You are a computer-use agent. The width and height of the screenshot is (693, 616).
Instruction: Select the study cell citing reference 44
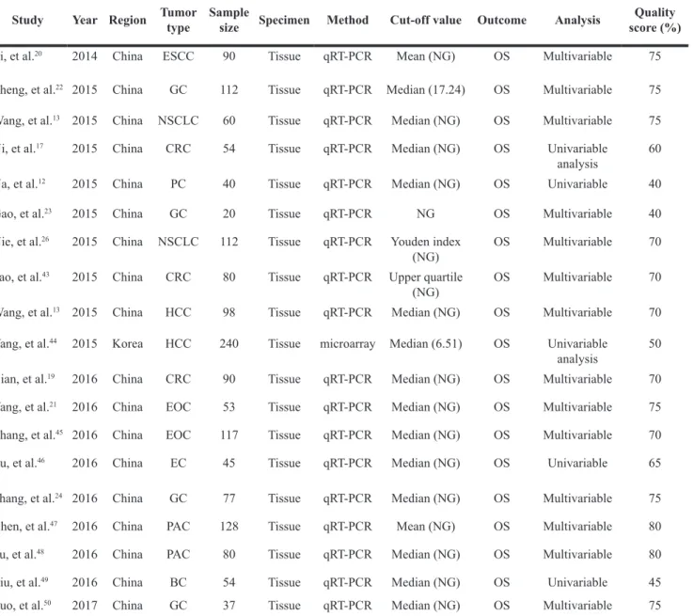pyautogui.click(x=28, y=343)
